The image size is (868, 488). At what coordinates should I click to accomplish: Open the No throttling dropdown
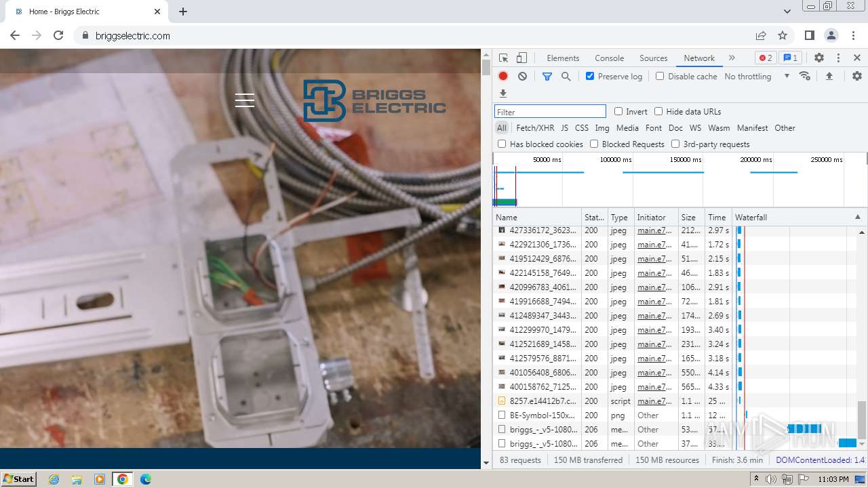pyautogui.click(x=757, y=77)
